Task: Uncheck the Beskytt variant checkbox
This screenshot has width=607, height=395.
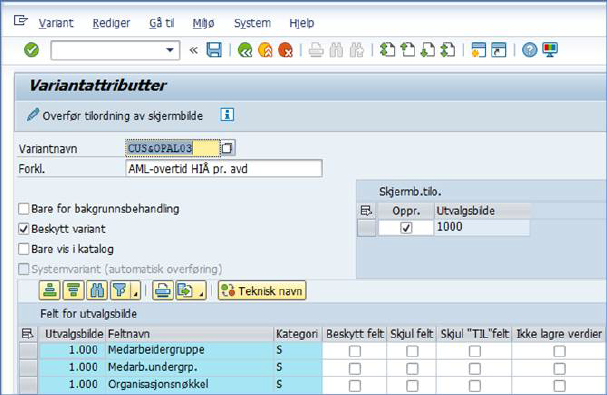Action: [24, 229]
